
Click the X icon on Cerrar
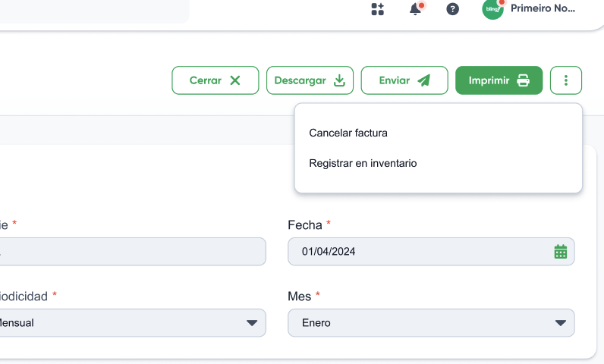(x=235, y=80)
